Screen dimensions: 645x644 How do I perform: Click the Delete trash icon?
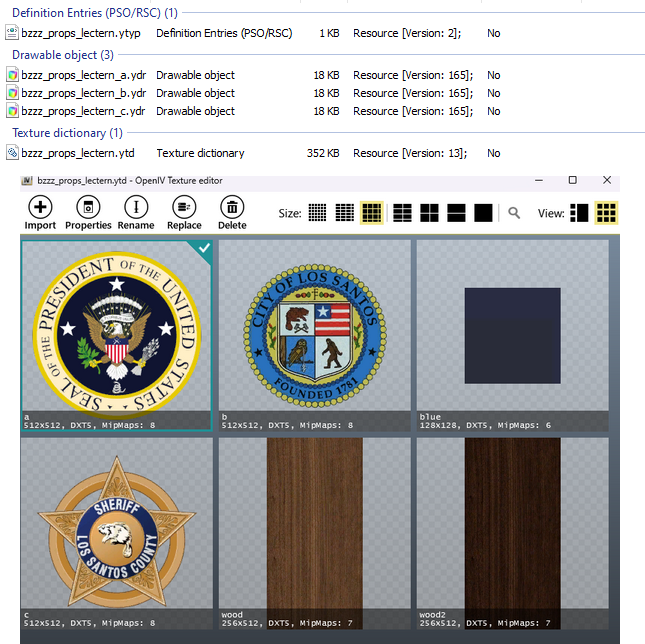[x=232, y=207]
